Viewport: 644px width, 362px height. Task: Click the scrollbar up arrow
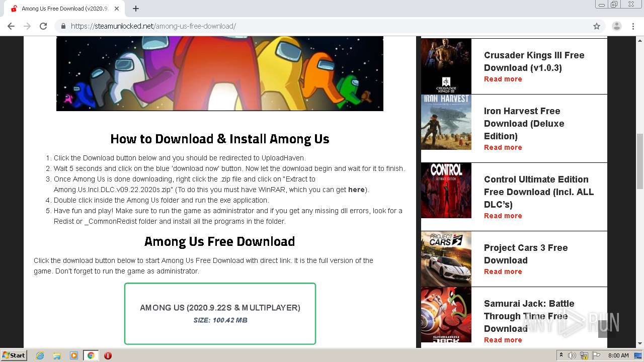coord(640,40)
